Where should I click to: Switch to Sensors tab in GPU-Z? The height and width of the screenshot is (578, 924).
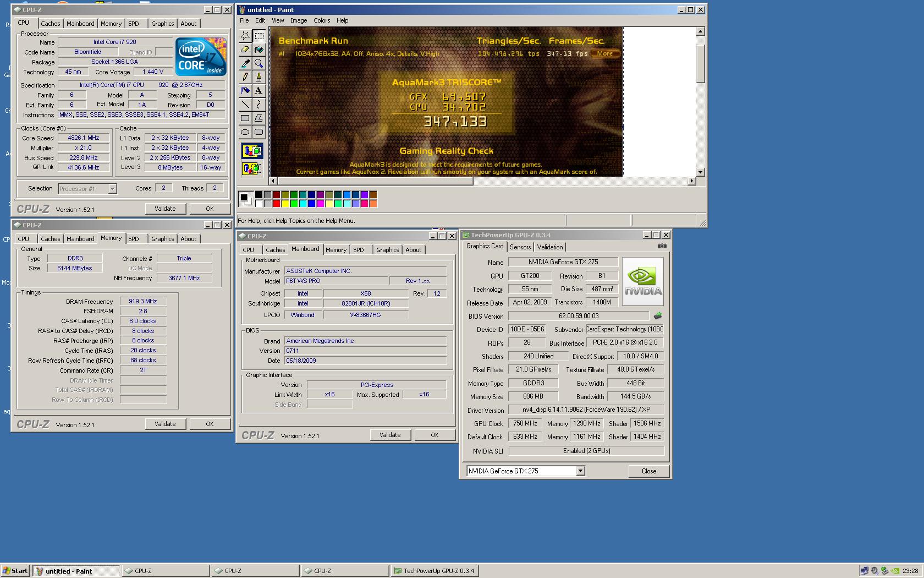pyautogui.click(x=520, y=247)
